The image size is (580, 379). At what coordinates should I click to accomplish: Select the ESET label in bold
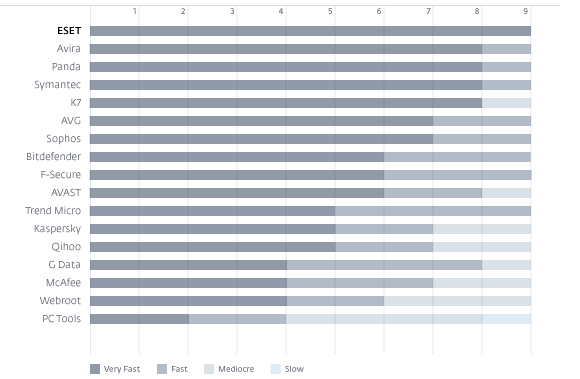(69, 31)
